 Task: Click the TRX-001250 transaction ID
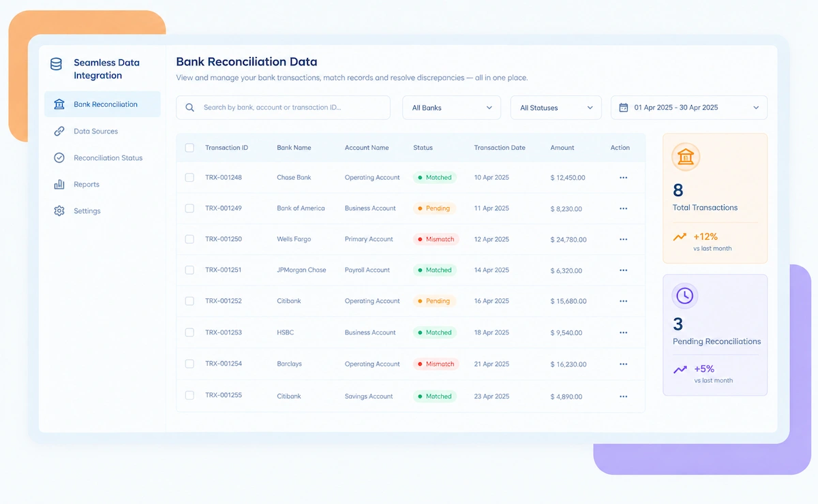224,239
